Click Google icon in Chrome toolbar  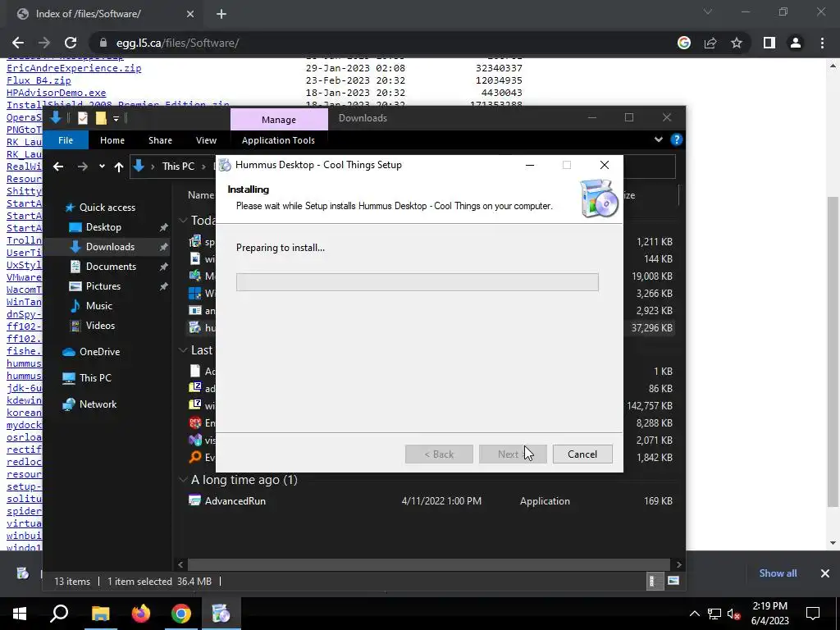(684, 43)
